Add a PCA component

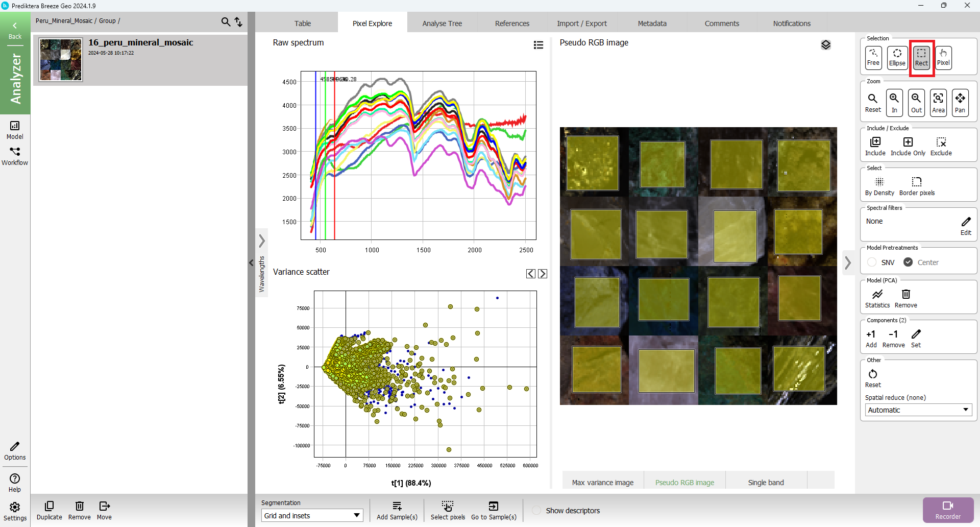(871, 338)
